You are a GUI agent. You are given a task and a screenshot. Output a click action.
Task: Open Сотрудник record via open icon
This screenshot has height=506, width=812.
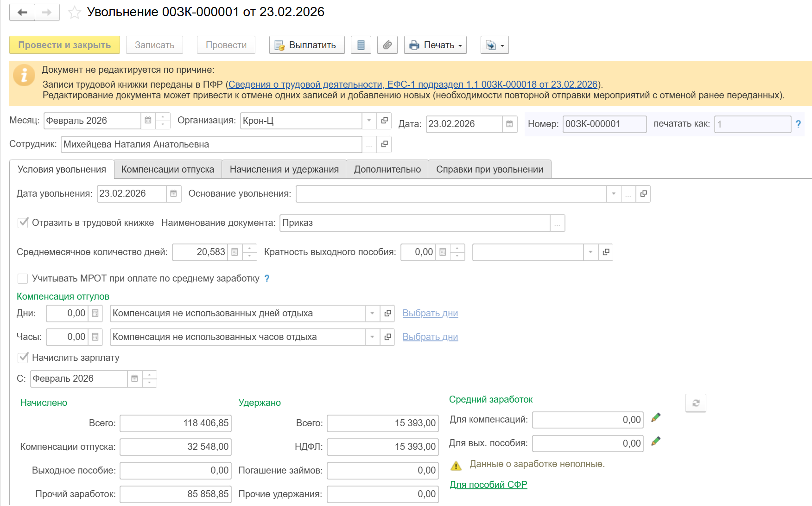pos(384,145)
